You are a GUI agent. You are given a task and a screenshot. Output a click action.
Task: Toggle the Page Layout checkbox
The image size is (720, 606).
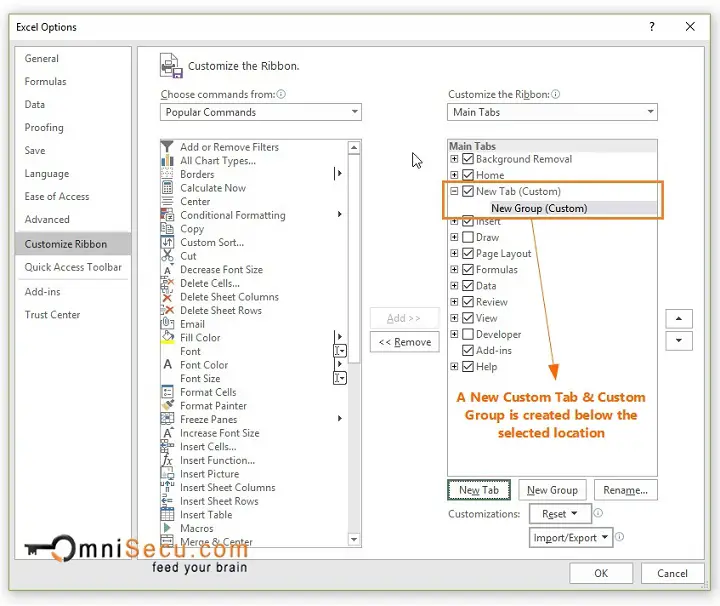467,253
